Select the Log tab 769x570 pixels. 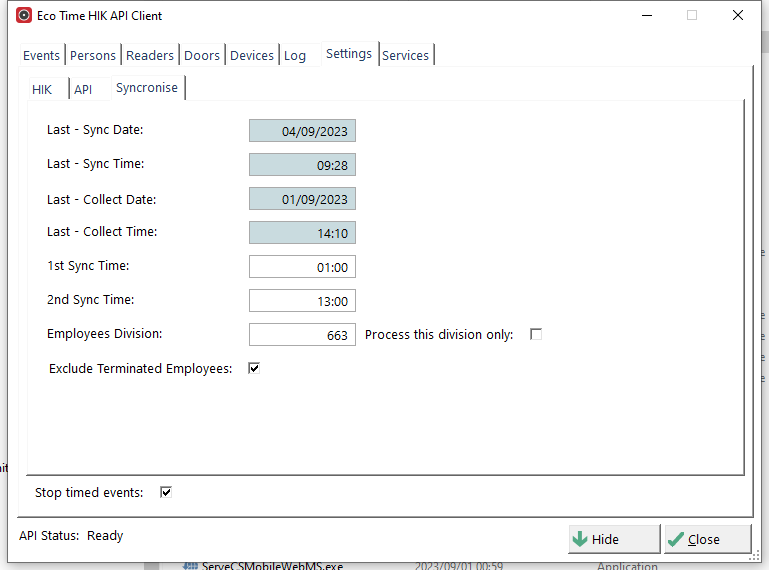(295, 56)
